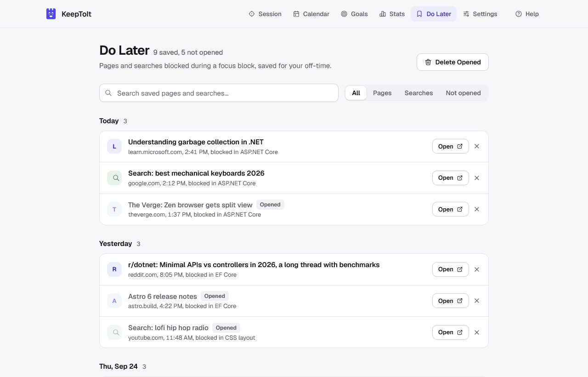Click the T avatar for theverge.com

(x=114, y=209)
